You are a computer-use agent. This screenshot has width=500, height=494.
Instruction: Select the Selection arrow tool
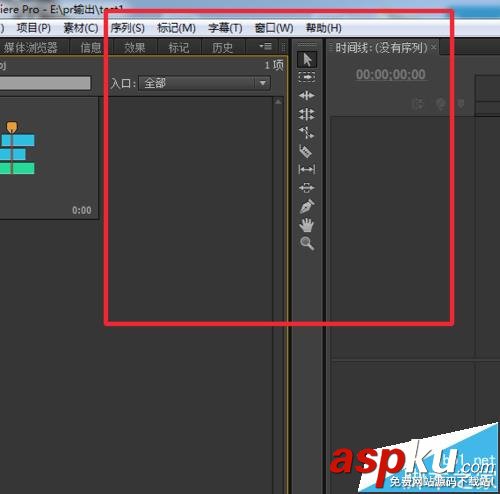[x=307, y=60]
